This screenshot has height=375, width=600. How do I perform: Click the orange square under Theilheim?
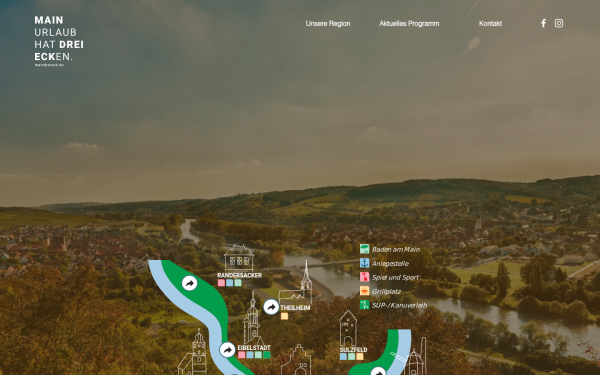284,316
